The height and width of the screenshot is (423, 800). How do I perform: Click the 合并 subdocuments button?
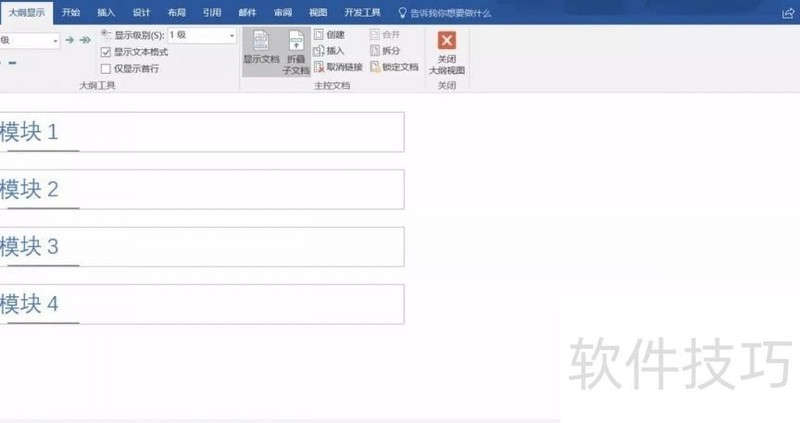point(385,35)
